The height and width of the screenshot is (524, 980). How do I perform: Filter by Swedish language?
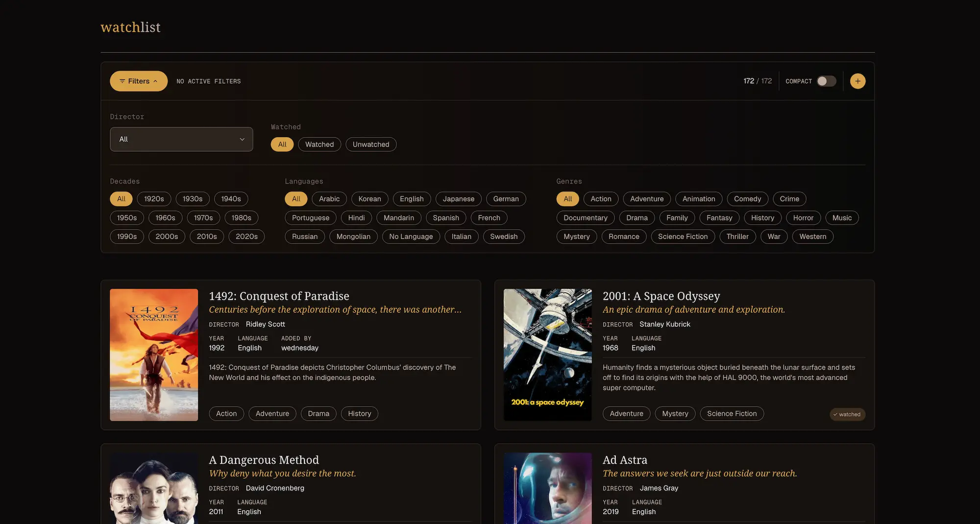pyautogui.click(x=504, y=237)
